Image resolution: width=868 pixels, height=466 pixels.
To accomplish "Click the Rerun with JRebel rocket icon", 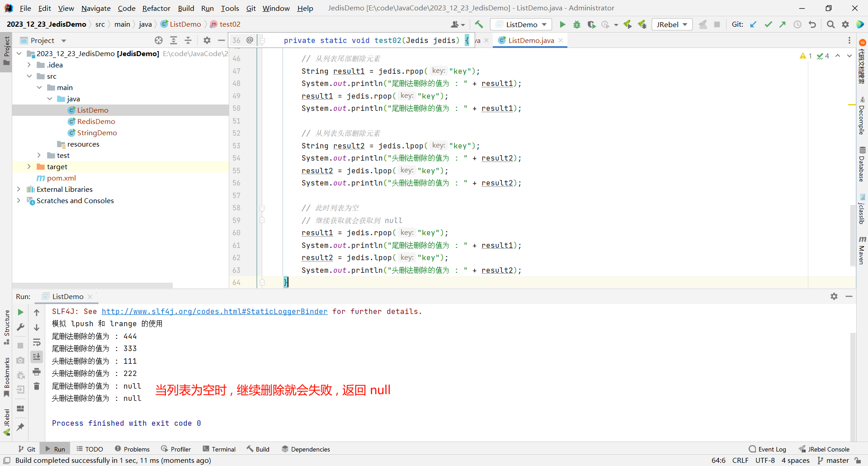I will point(627,24).
